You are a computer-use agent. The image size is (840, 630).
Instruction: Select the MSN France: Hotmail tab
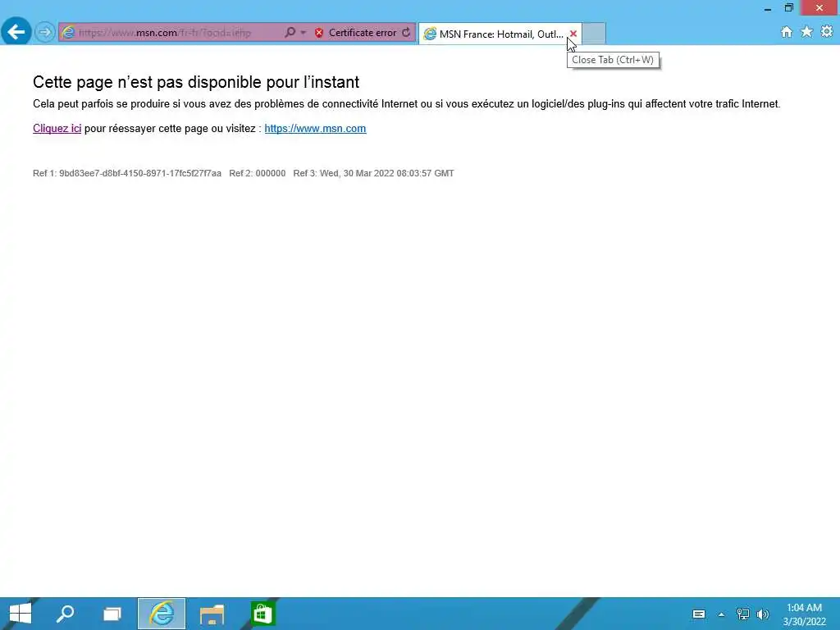493,34
